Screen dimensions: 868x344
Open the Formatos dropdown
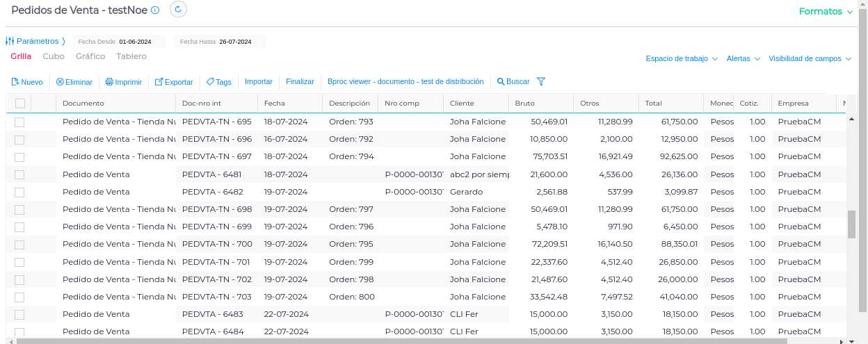point(826,12)
